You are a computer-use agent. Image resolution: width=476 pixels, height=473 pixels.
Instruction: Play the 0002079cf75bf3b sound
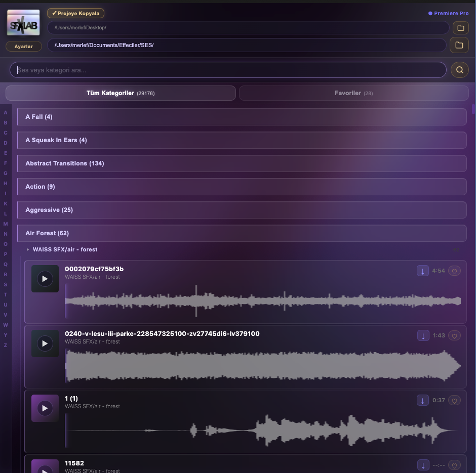point(45,279)
